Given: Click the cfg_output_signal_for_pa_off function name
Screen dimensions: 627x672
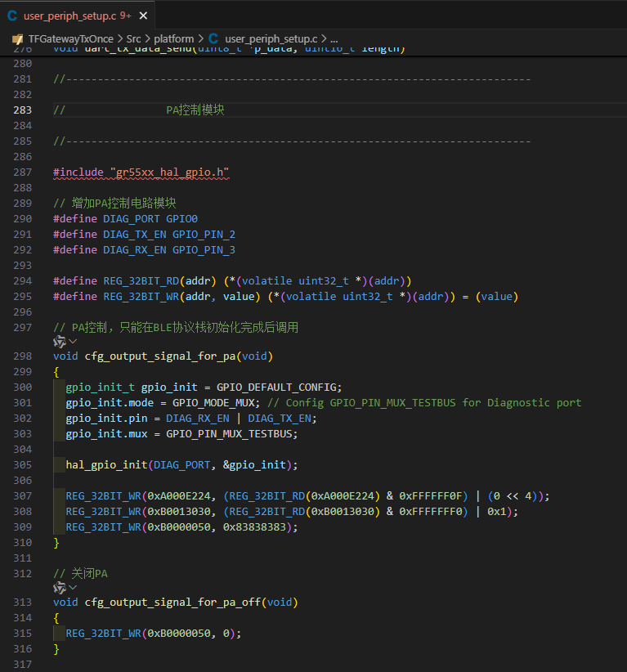Looking at the screenshot, I should [172, 603].
